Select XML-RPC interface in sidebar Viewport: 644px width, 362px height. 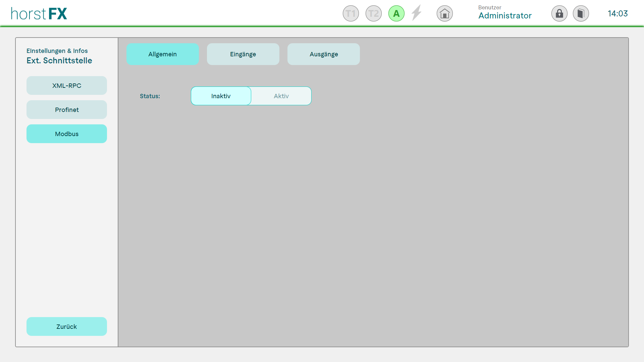67,86
